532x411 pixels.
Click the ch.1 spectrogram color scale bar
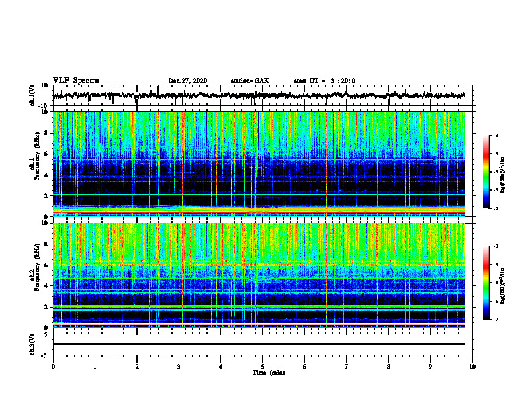[x=486, y=172]
